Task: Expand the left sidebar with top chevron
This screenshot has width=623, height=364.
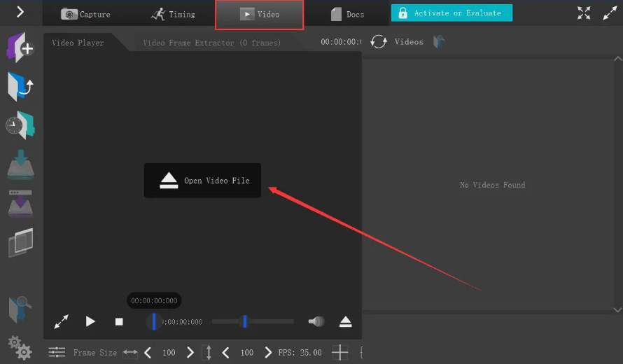Action: pyautogui.click(x=20, y=12)
